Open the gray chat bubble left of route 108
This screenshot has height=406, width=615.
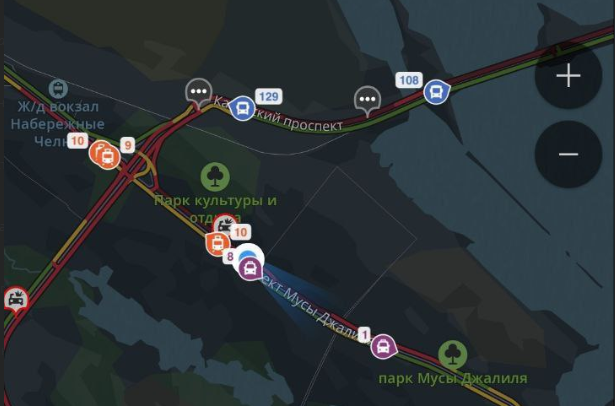pos(368,101)
